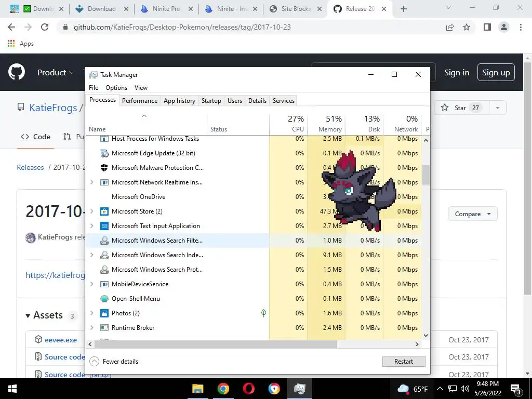Sort processes by CPU usage column
Viewport: 532px width, 399px height.
(288, 125)
